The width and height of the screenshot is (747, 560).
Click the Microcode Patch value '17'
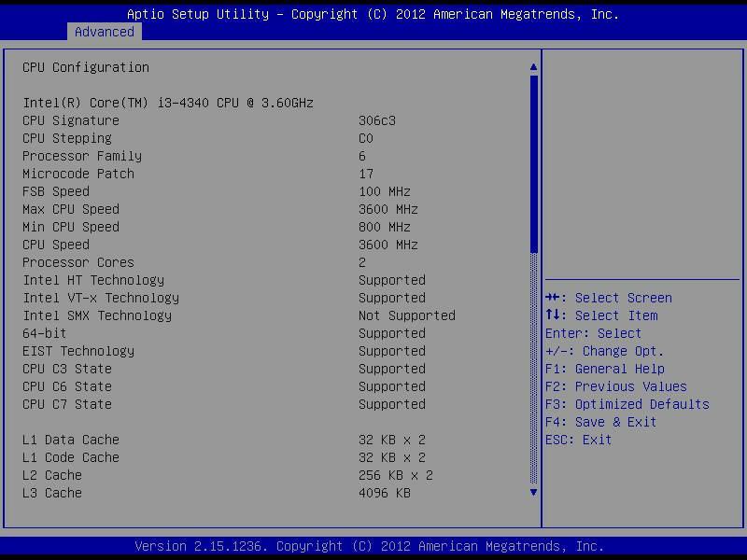coord(366,174)
